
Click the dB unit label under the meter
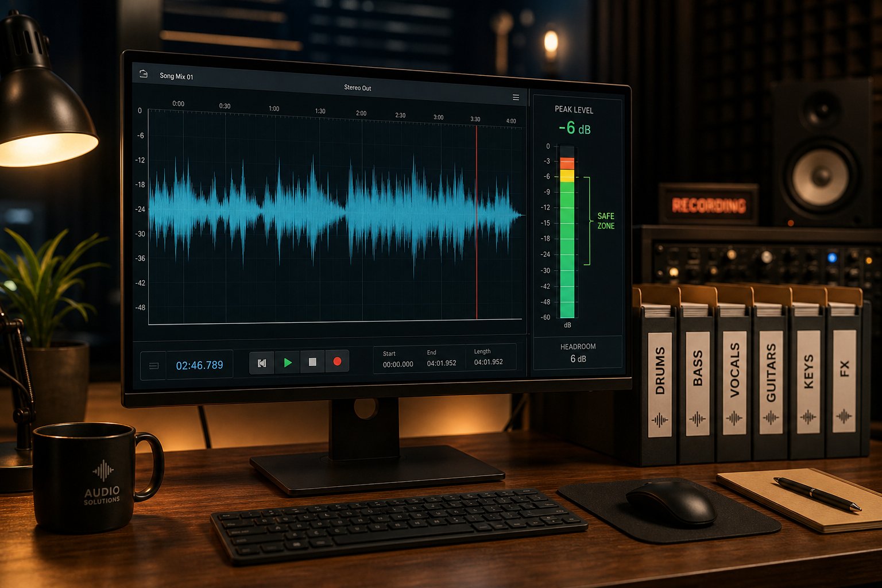[x=567, y=325]
